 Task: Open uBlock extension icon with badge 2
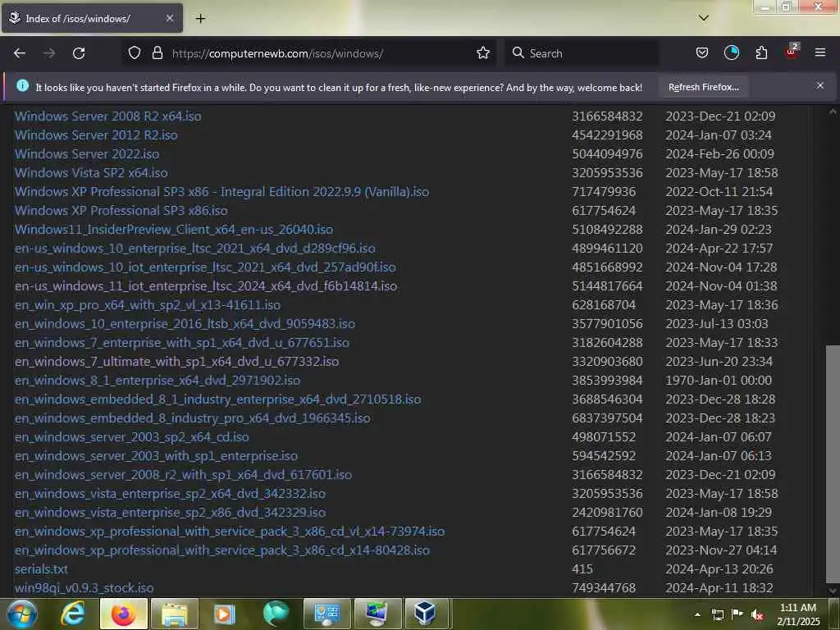(x=792, y=52)
